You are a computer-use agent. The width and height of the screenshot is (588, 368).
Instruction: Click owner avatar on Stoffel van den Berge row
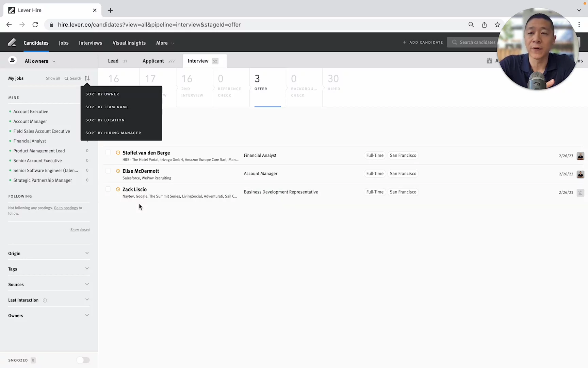point(580,156)
